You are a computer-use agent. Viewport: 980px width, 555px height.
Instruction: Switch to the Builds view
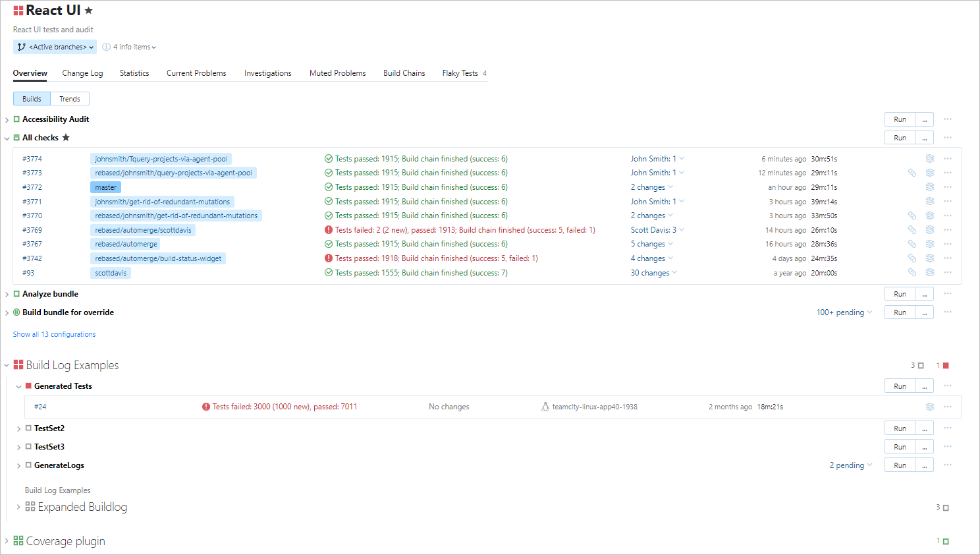click(32, 99)
